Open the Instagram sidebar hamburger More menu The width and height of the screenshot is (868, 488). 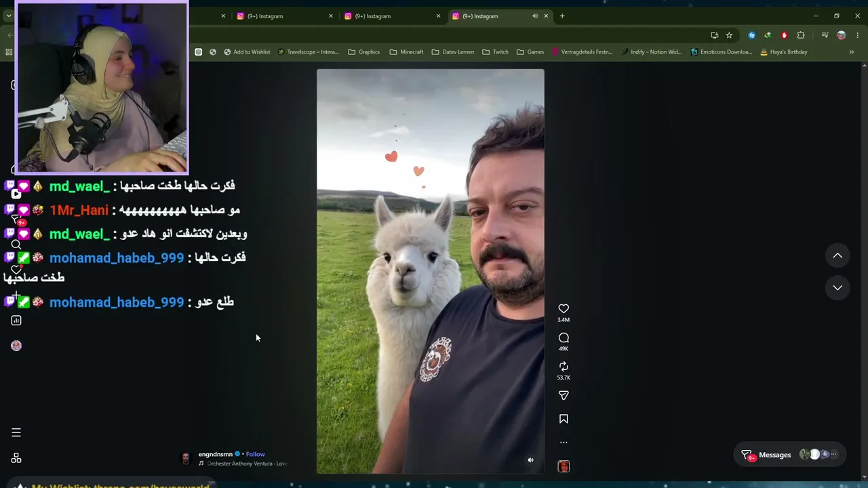click(16, 432)
